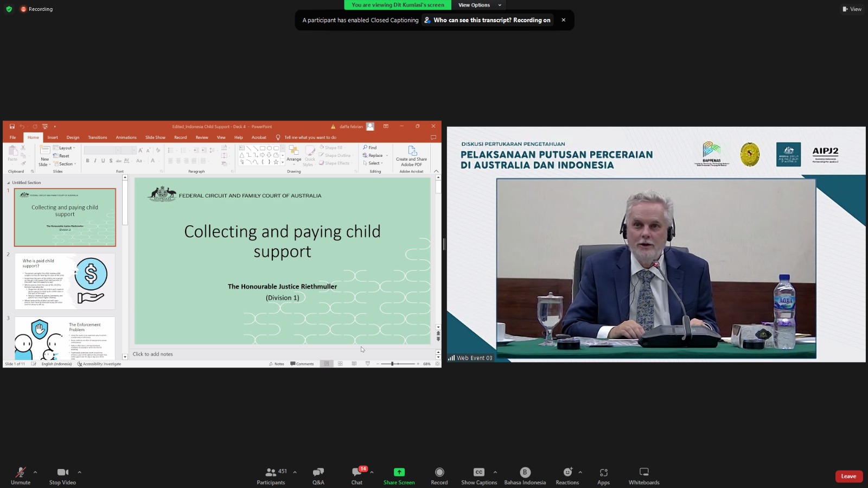Expand the View Options dropdown
This screenshot has height=488, width=868.
(479, 5)
